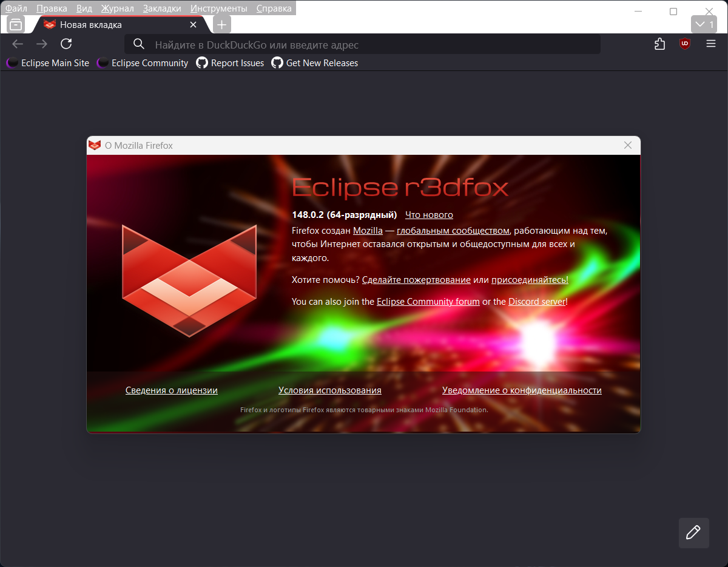
Task: Reload the current page
Action: click(x=66, y=44)
